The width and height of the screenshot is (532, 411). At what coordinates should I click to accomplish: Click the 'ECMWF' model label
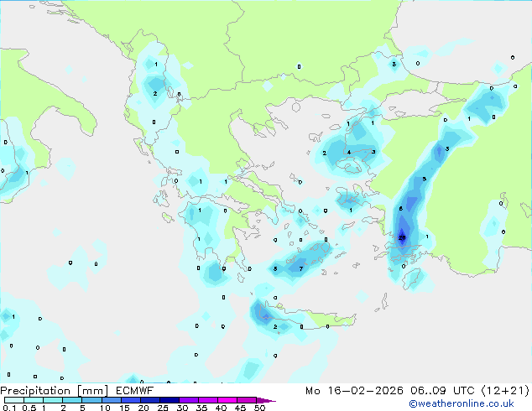pos(135,391)
